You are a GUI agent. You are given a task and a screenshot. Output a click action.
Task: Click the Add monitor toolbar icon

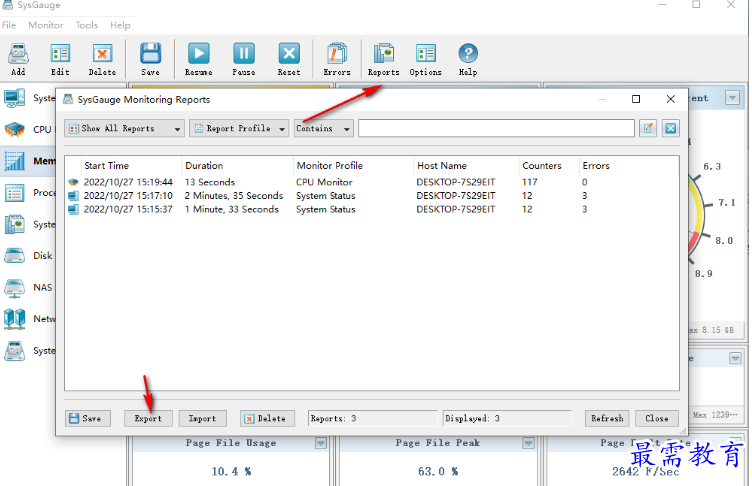point(18,54)
